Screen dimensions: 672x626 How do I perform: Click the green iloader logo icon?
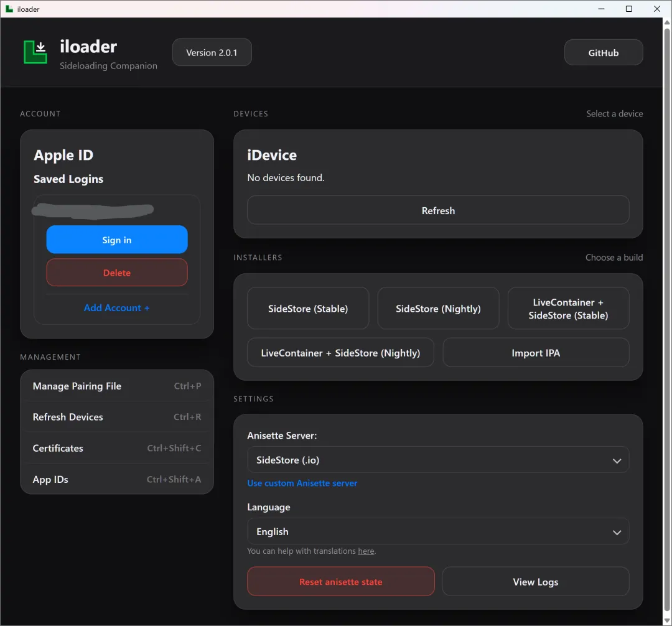(x=35, y=52)
